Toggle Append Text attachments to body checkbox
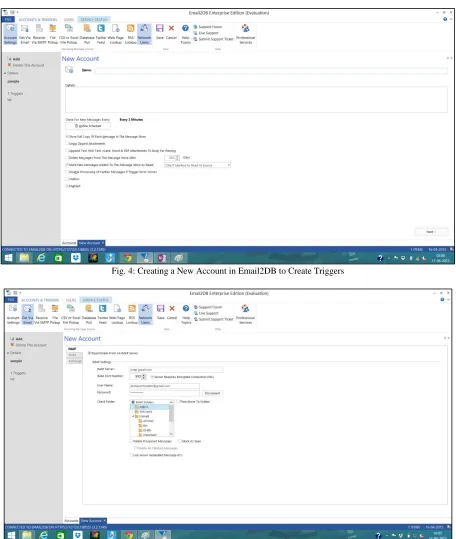The image size is (456, 539). 67,151
